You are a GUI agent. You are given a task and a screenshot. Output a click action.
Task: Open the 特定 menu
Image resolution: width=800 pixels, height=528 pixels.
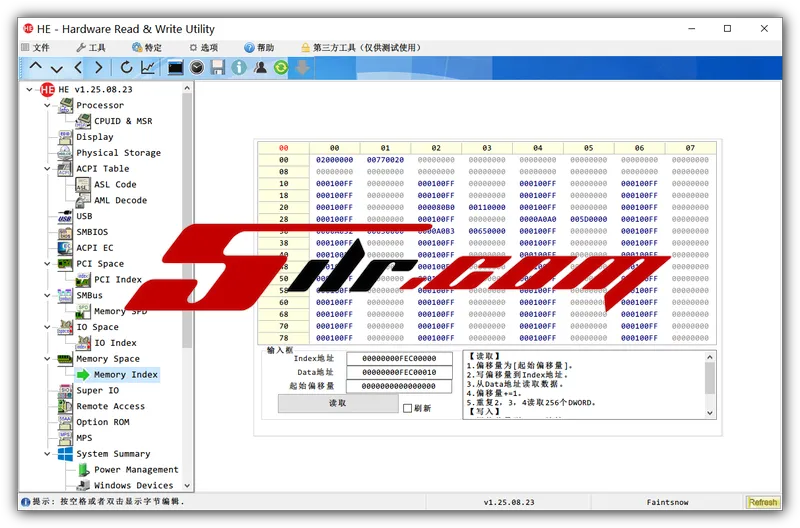[x=147, y=47]
